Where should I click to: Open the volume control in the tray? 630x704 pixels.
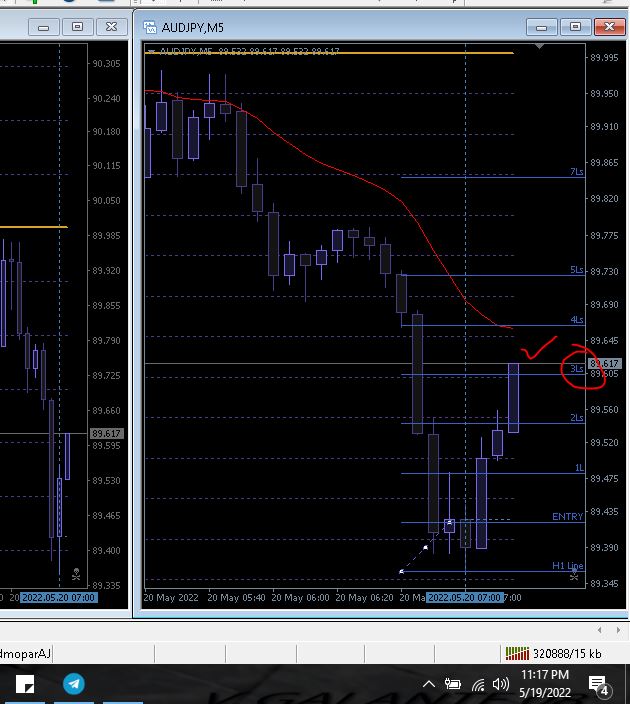click(500, 684)
